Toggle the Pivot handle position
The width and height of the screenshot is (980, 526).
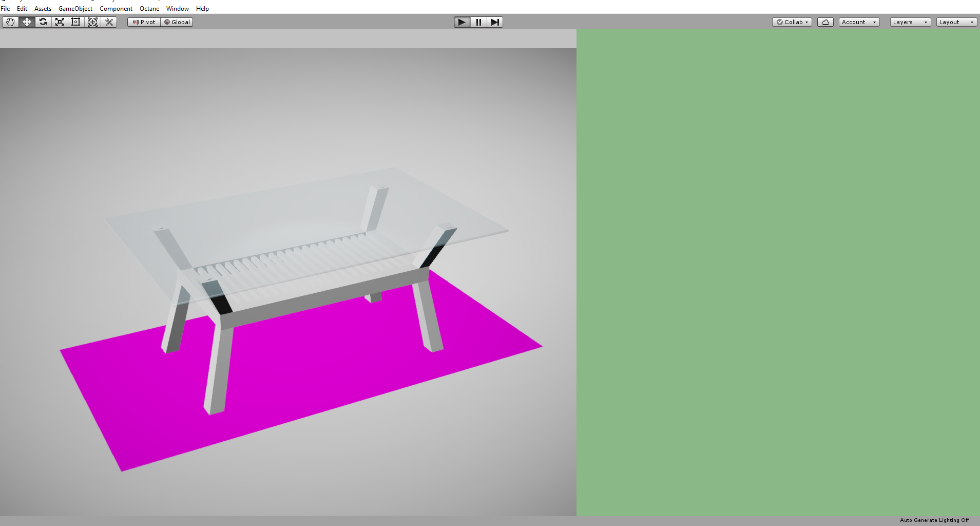click(144, 22)
